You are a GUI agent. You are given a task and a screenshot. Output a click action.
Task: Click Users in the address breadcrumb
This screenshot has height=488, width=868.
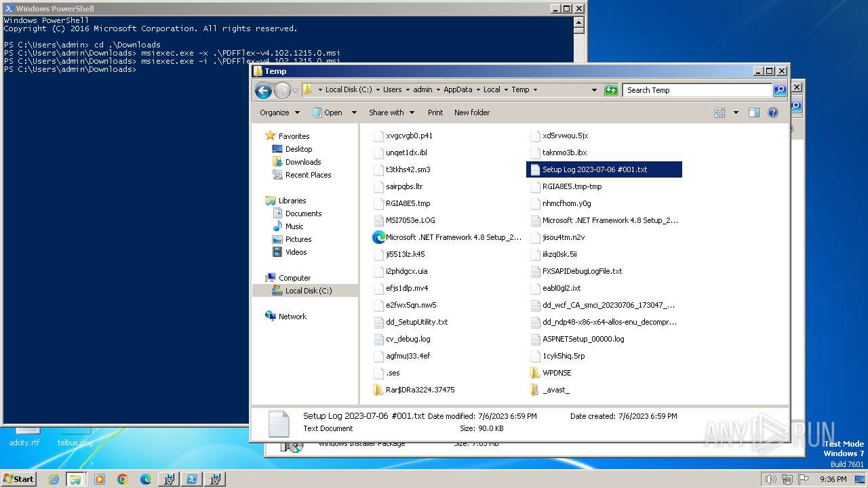coord(392,89)
